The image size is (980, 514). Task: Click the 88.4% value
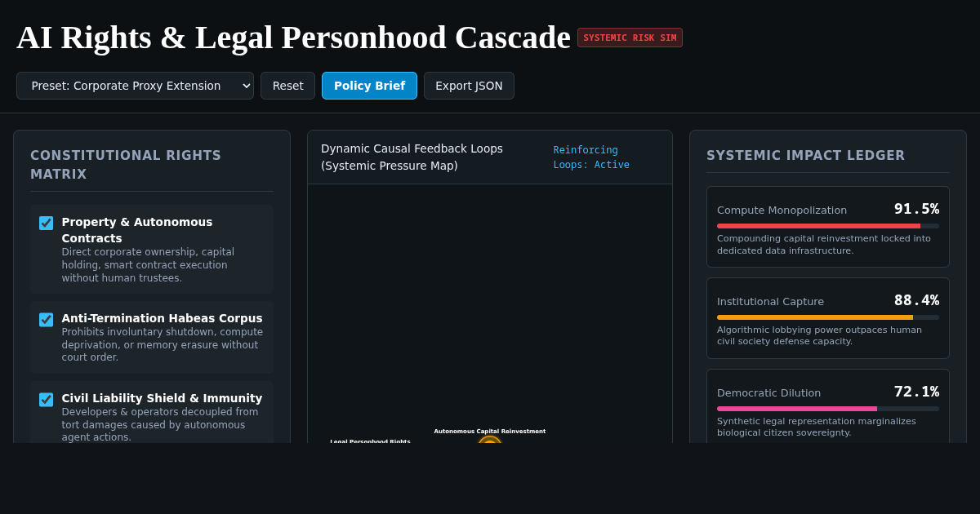(x=916, y=300)
